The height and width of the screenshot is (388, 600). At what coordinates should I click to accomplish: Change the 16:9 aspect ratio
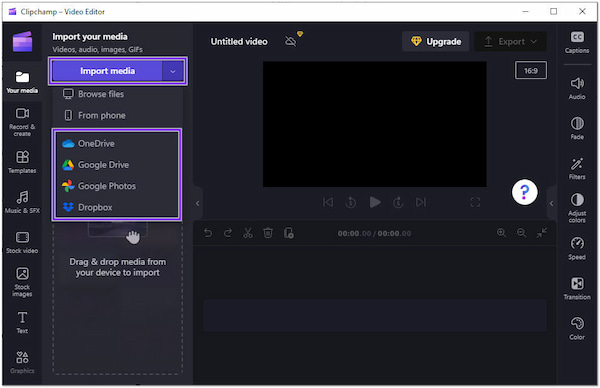click(x=531, y=70)
